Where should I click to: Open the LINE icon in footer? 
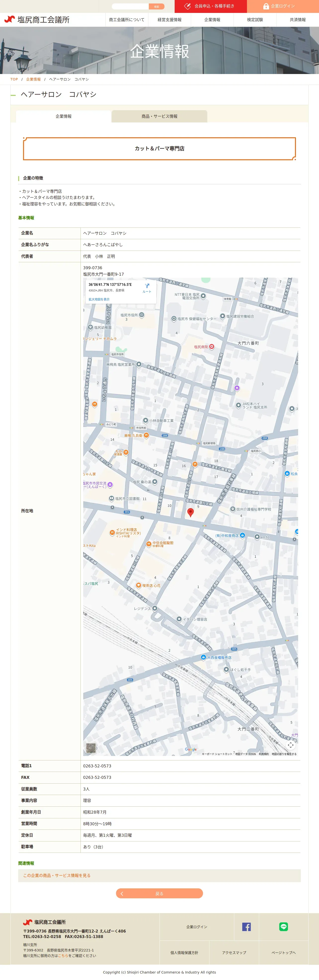tap(284, 927)
